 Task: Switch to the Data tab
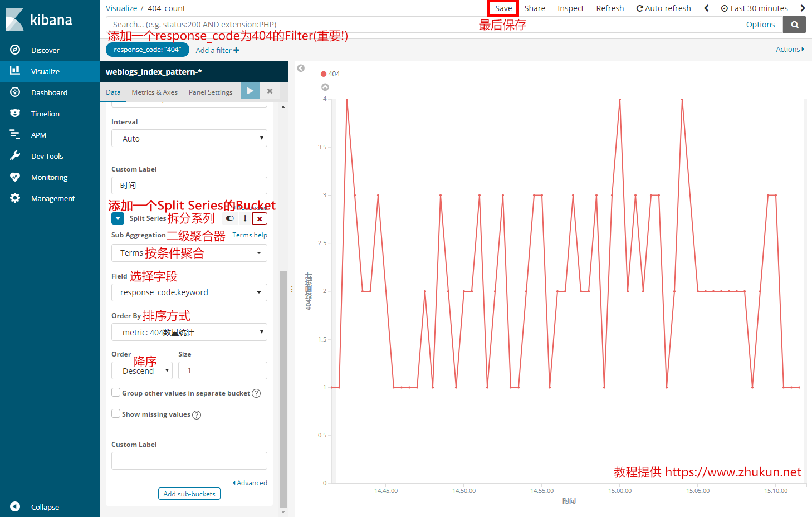[x=113, y=92]
